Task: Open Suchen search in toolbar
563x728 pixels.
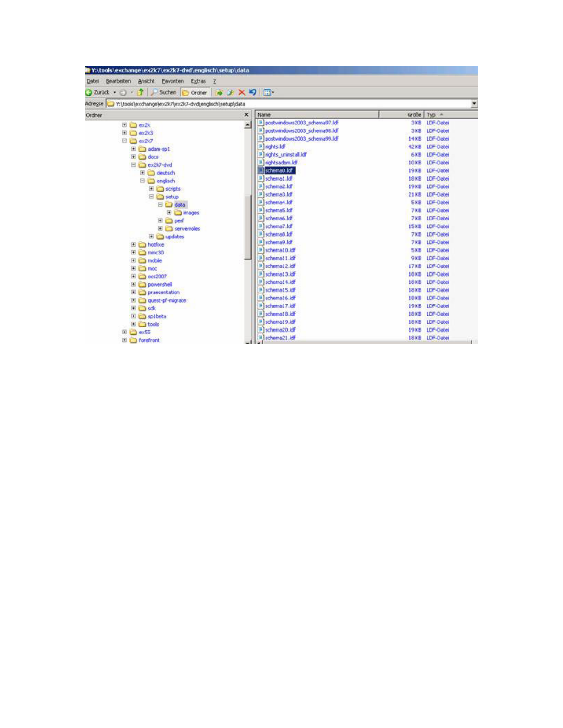Action: click(164, 92)
